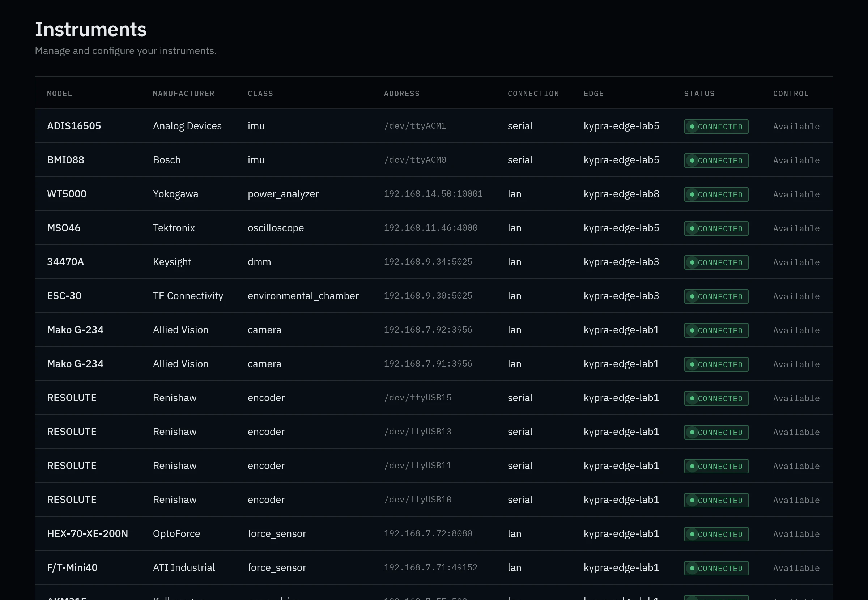Select the BMI088 model name
This screenshot has height=600, width=868.
pos(65,160)
